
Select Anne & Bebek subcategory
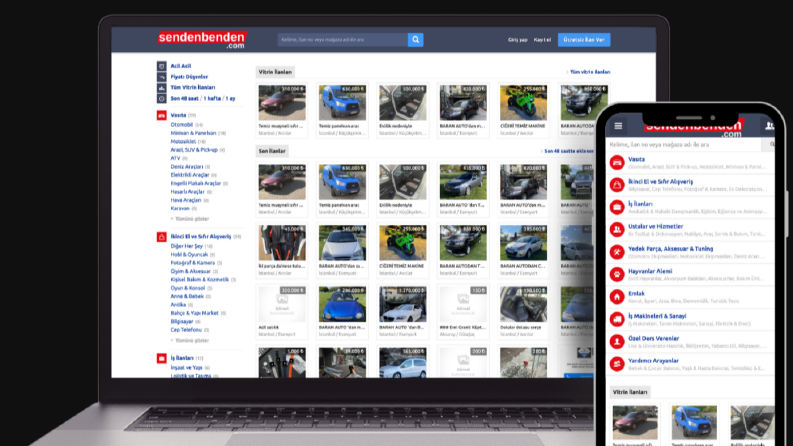click(x=187, y=296)
